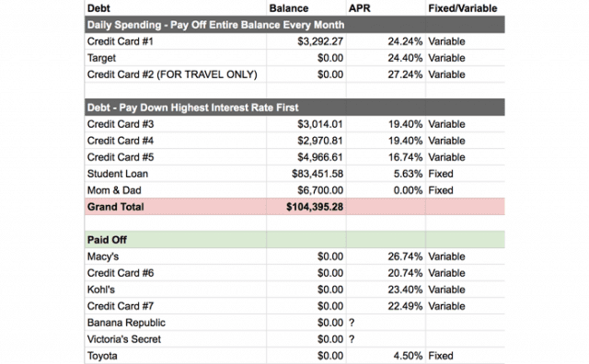This screenshot has width=589, height=364.
Task: Select the Macy's APR cell 26.74%
Action: (x=386, y=256)
